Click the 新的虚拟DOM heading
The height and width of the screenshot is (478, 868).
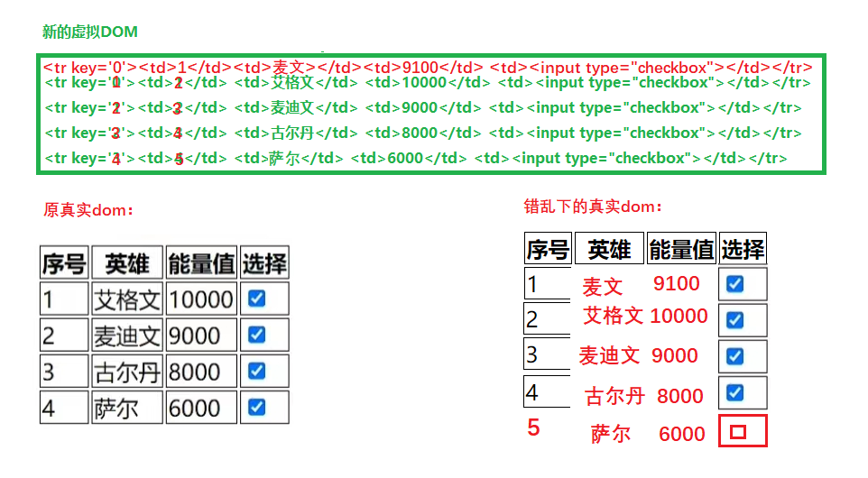[x=89, y=32]
